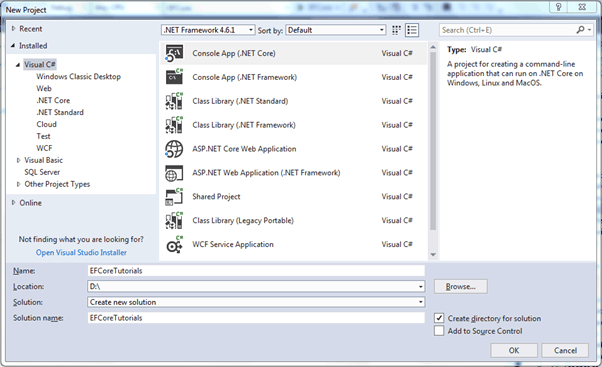
Task: Open the Solution Create new solution dropdown
Action: pyautogui.click(x=256, y=302)
